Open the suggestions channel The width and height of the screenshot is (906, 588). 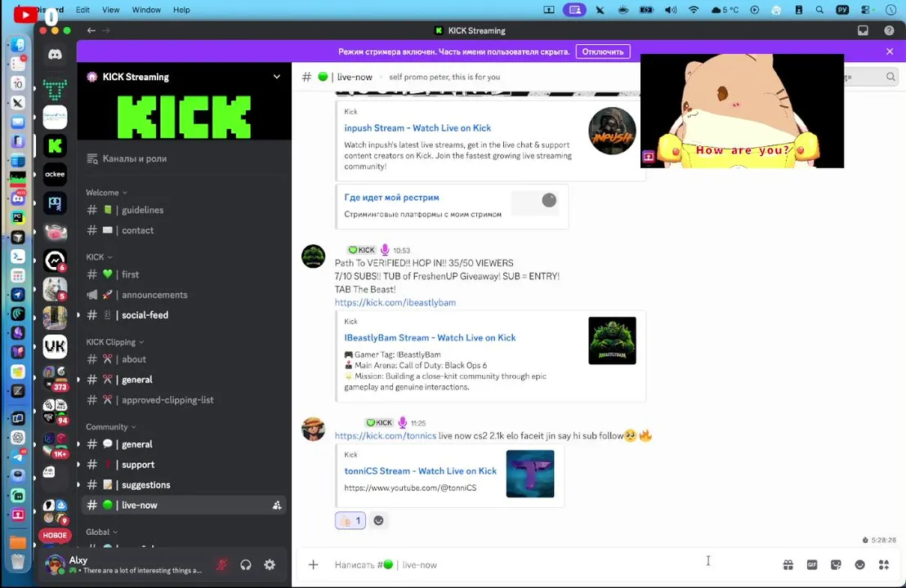point(185,484)
